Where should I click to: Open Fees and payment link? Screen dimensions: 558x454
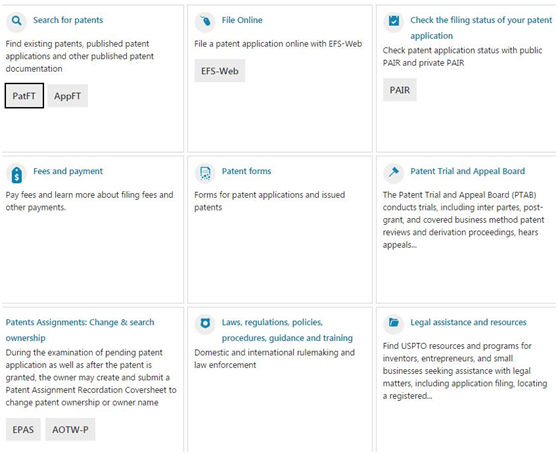click(68, 171)
